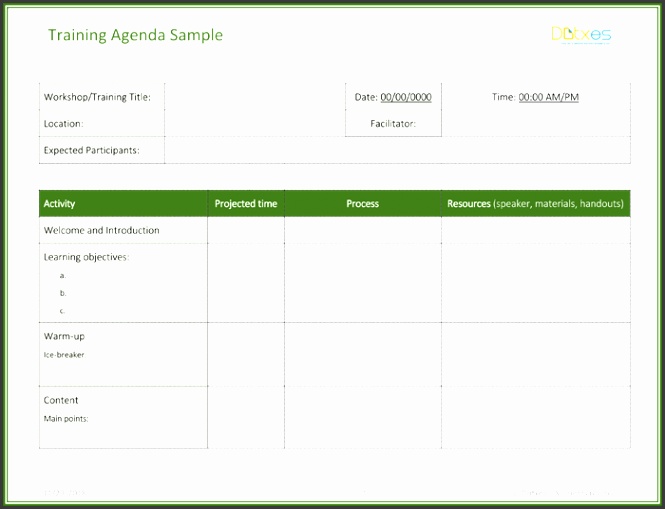Click the Warm-up activity text

click(64, 336)
